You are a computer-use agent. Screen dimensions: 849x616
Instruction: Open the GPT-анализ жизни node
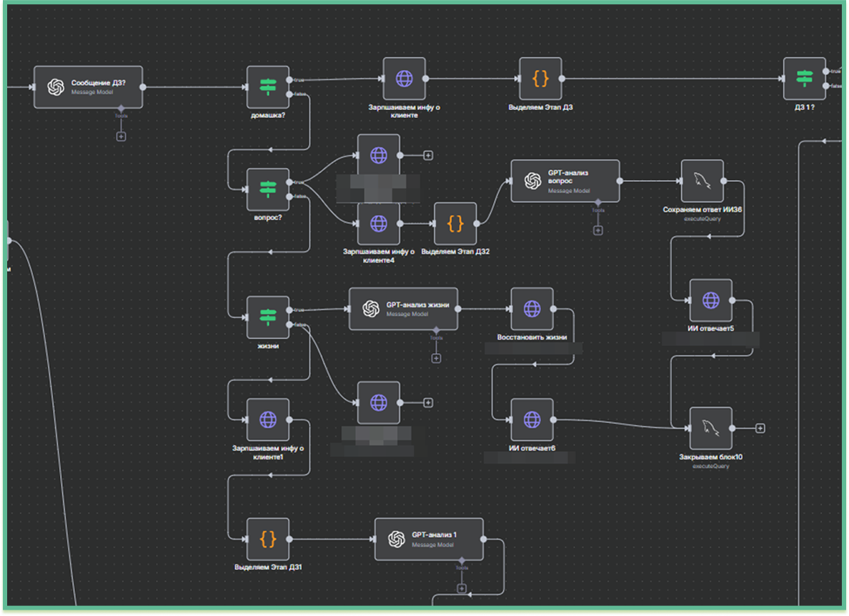pos(403,309)
